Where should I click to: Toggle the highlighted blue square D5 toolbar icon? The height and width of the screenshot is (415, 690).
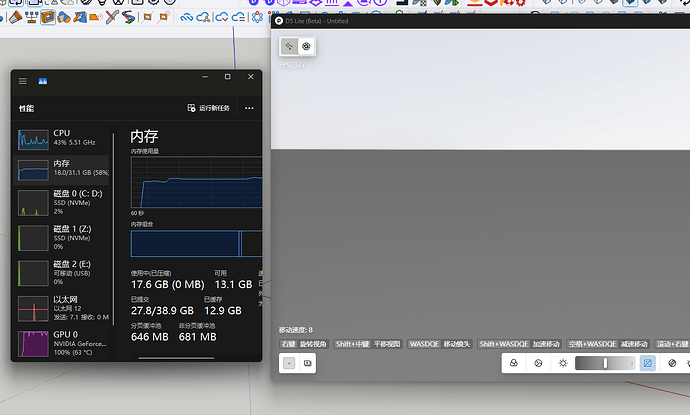(647, 363)
